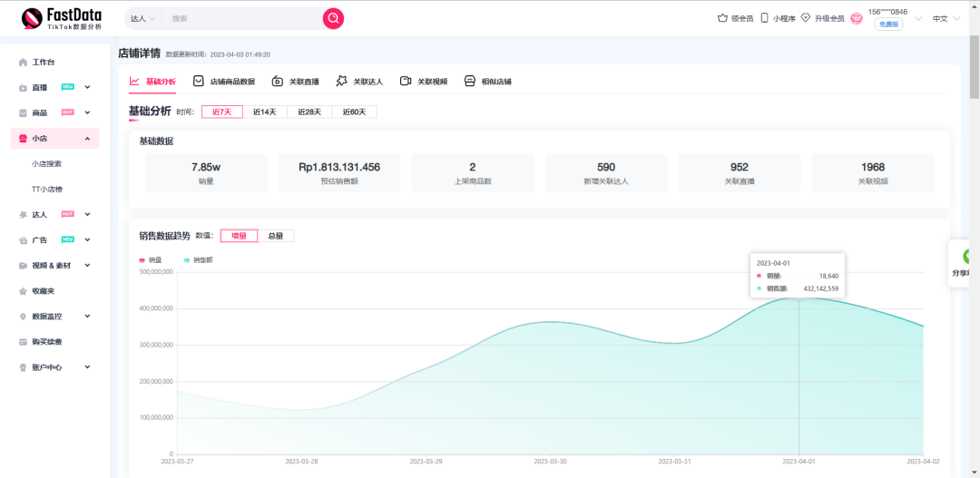Toggle the 销量 legend series

click(150, 260)
